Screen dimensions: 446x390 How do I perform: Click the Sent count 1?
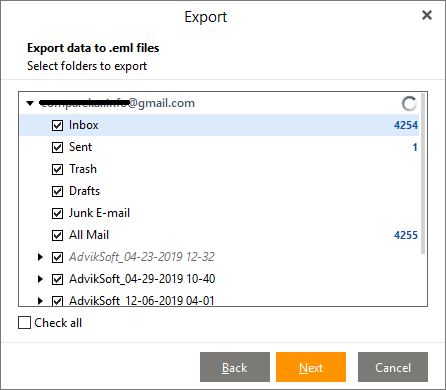415,147
